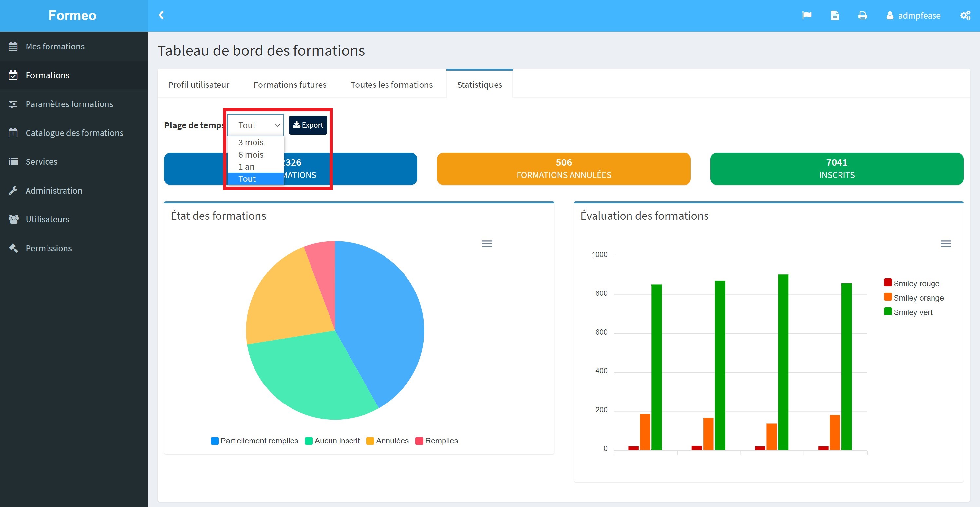Click the printer icon in the top bar
Image resolution: width=980 pixels, height=507 pixels.
[x=862, y=15]
